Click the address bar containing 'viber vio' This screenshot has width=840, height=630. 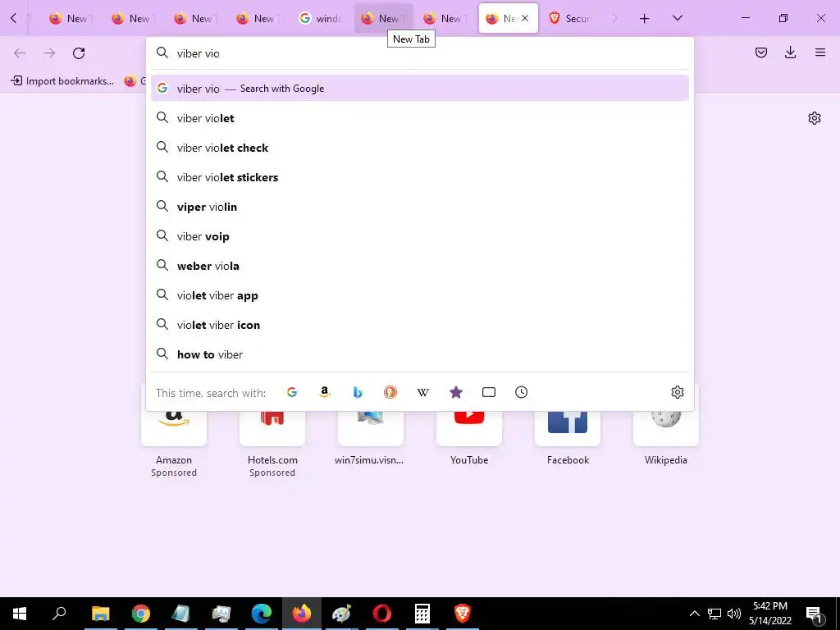coord(419,53)
